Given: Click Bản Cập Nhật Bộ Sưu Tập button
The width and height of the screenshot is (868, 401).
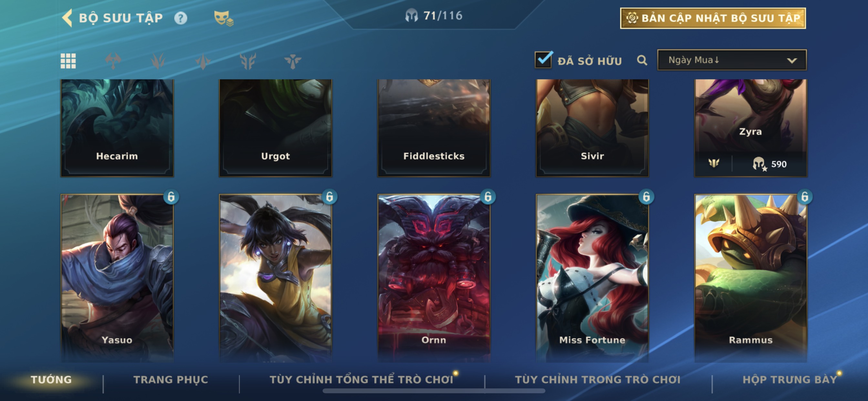Looking at the screenshot, I should 713,18.
